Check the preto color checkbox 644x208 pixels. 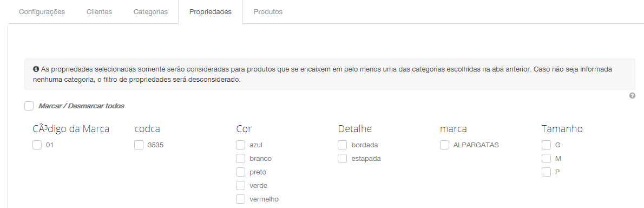pyautogui.click(x=241, y=172)
